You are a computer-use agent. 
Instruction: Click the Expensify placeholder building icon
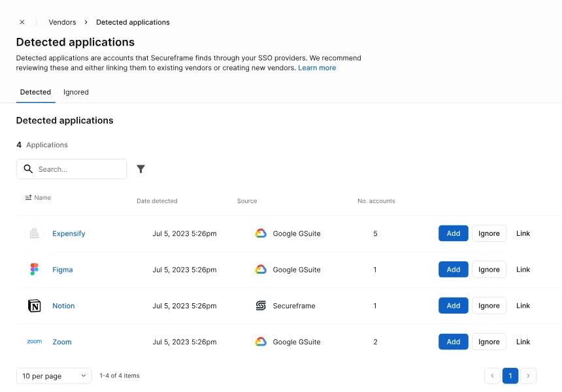click(35, 233)
